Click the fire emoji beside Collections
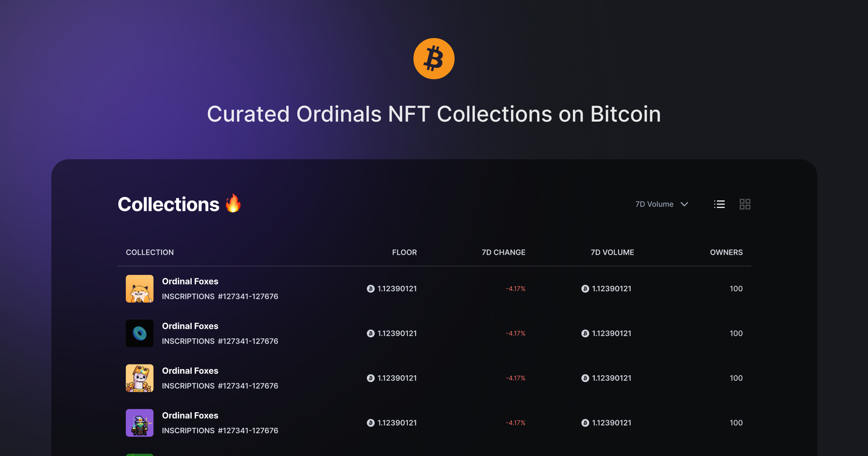868x456 pixels. click(x=233, y=203)
